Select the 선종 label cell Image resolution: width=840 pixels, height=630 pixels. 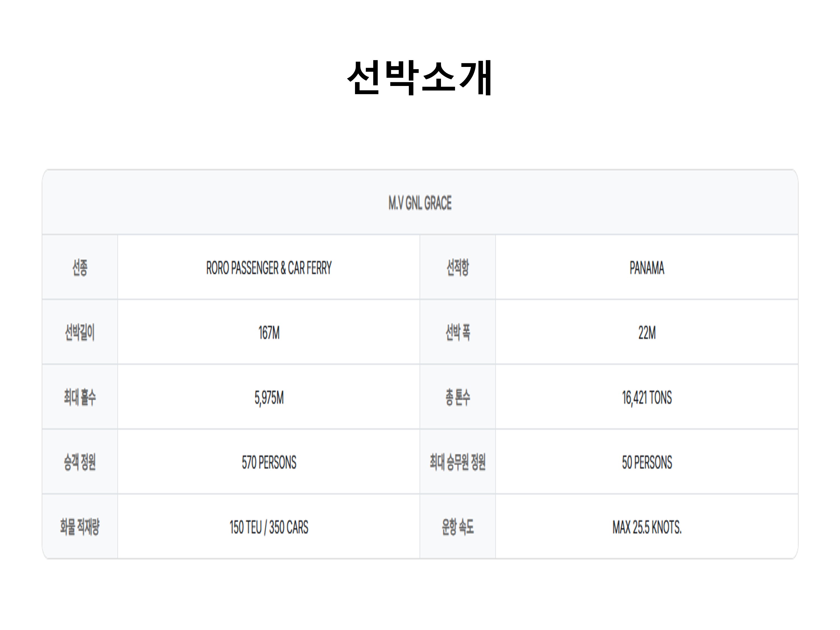click(x=80, y=268)
